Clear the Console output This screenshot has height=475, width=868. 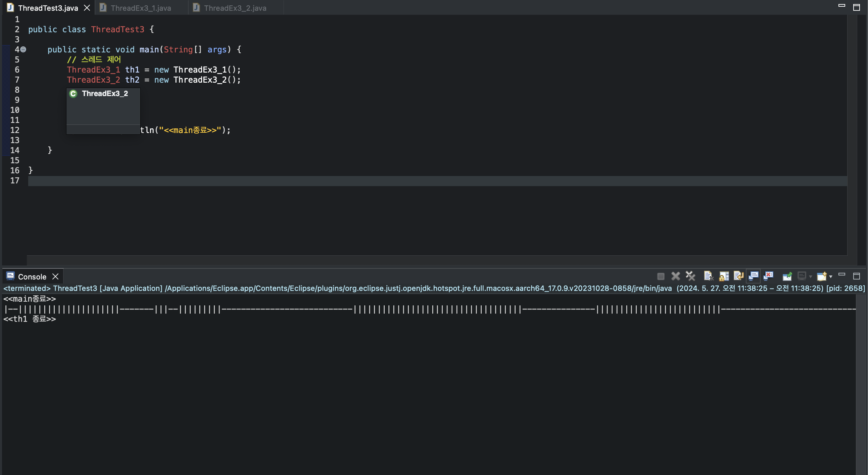tap(708, 276)
